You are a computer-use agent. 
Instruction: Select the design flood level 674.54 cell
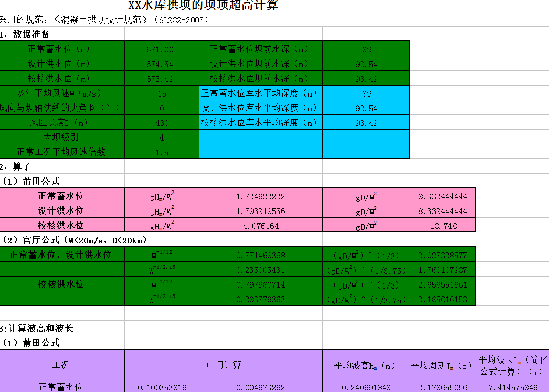coord(162,64)
